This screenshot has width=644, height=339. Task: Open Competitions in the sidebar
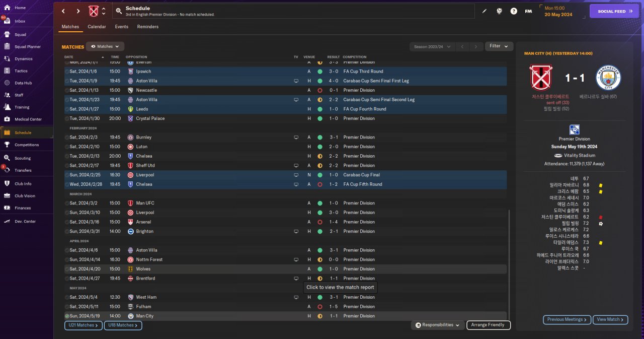coord(27,145)
